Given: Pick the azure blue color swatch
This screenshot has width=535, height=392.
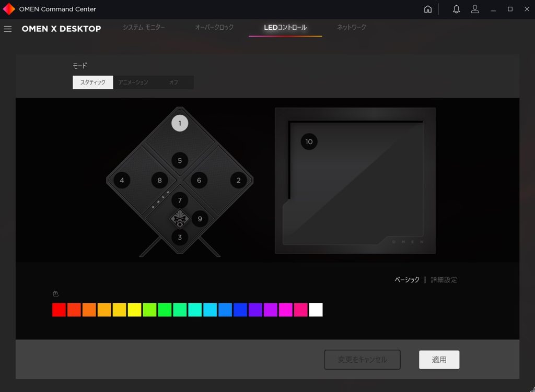Looking at the screenshot, I should click(225, 310).
